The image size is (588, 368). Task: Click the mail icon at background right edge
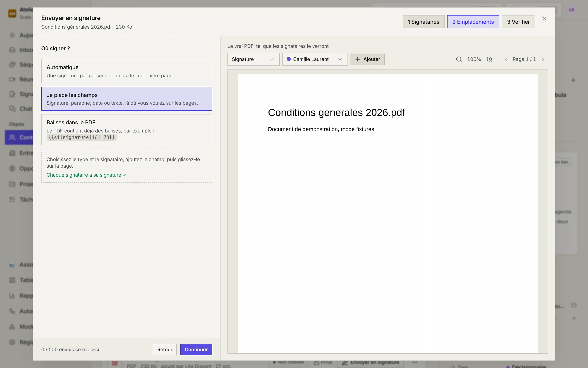click(574, 305)
